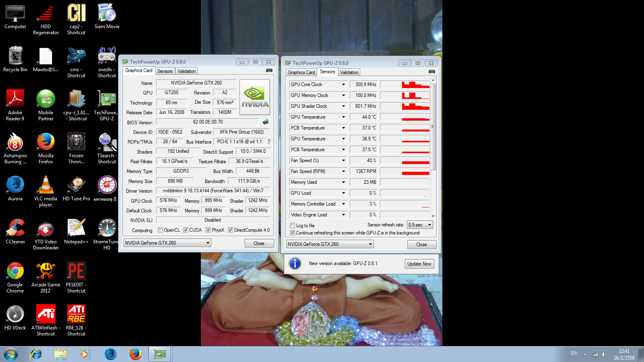Image resolution: width=644 pixels, height=362 pixels.
Task: Switch to Sensors tab in the Graphics Card window
Action: point(165,71)
